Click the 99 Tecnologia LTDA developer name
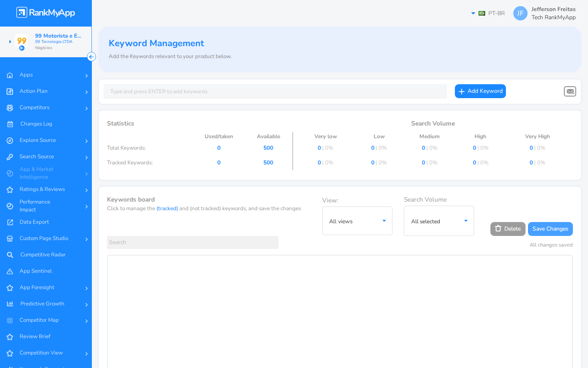The width and height of the screenshot is (588, 368). point(53,42)
